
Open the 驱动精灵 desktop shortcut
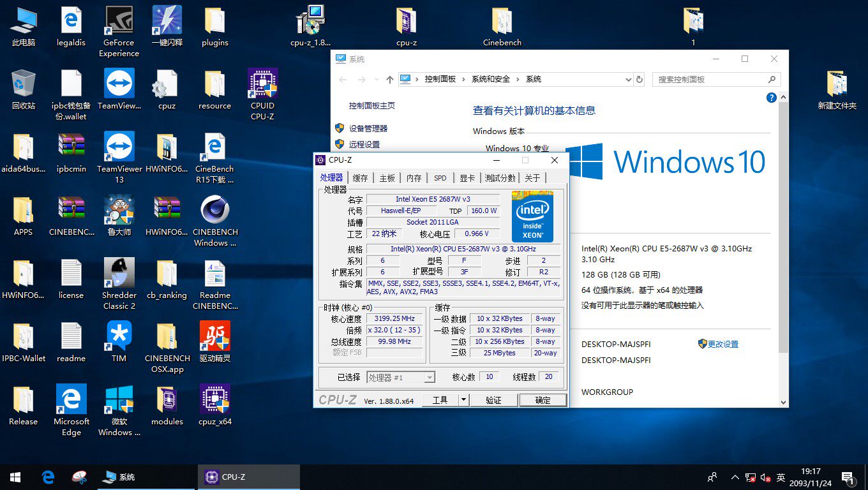tap(215, 343)
